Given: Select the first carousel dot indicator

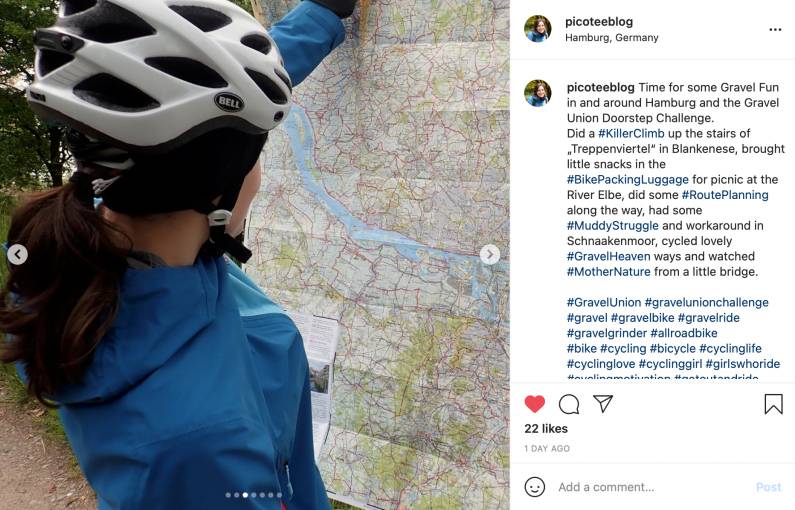Looking at the screenshot, I should [x=228, y=495].
